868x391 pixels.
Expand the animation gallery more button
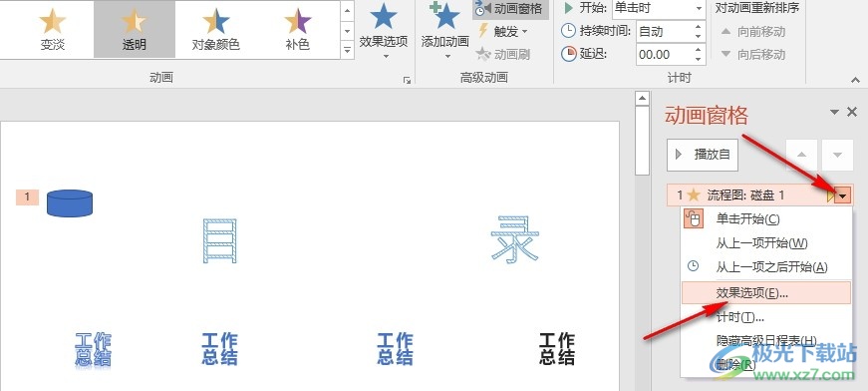point(347,50)
